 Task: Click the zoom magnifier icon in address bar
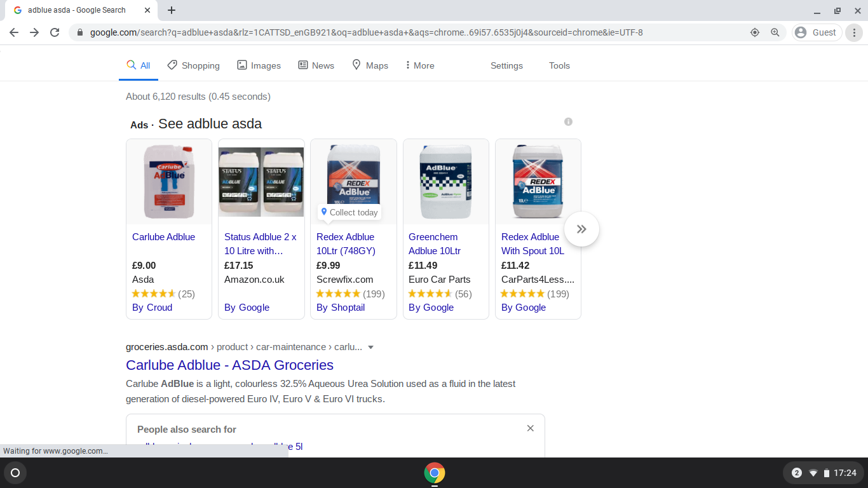775,32
